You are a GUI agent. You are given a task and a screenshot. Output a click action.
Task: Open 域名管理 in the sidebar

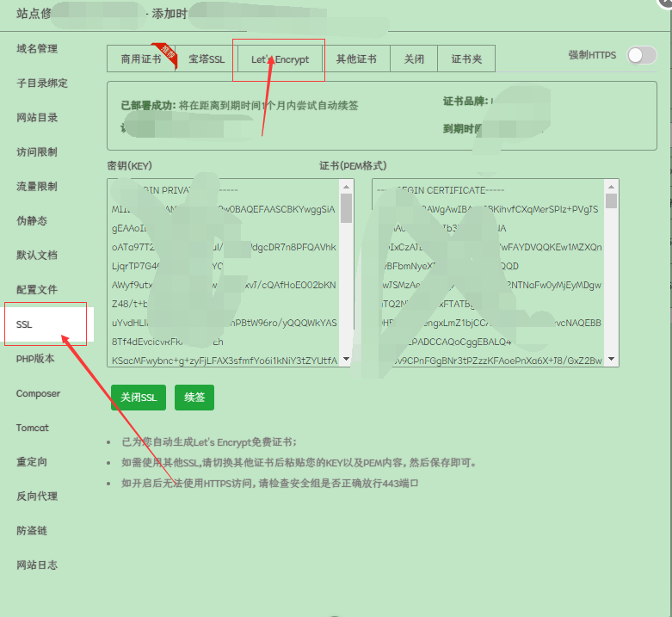tap(37, 49)
